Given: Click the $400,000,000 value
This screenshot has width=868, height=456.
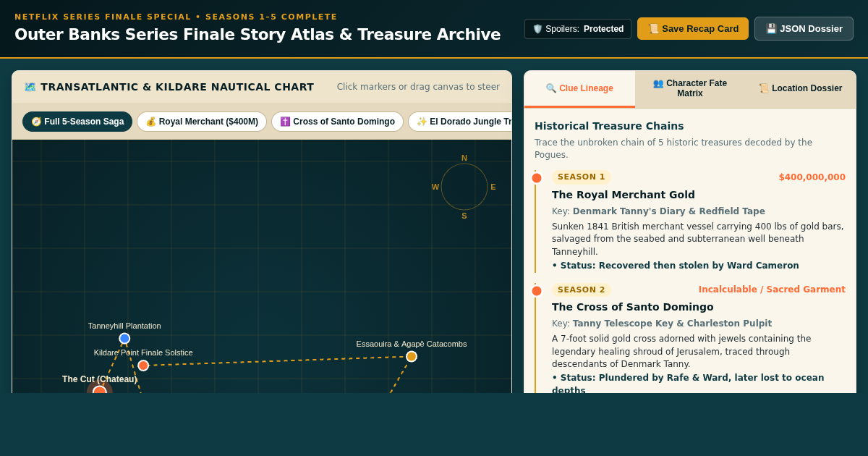Looking at the screenshot, I should pos(812,177).
